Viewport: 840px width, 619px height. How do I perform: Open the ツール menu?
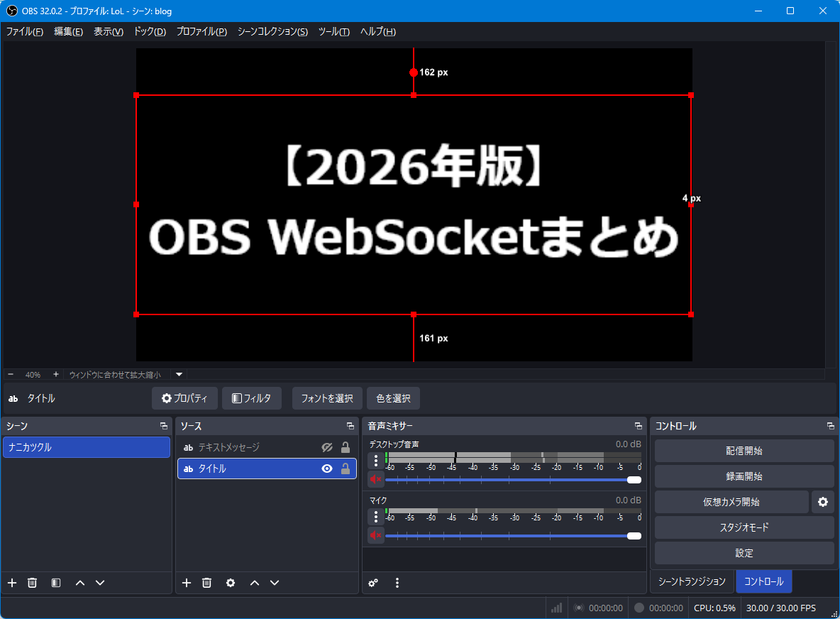coord(333,31)
